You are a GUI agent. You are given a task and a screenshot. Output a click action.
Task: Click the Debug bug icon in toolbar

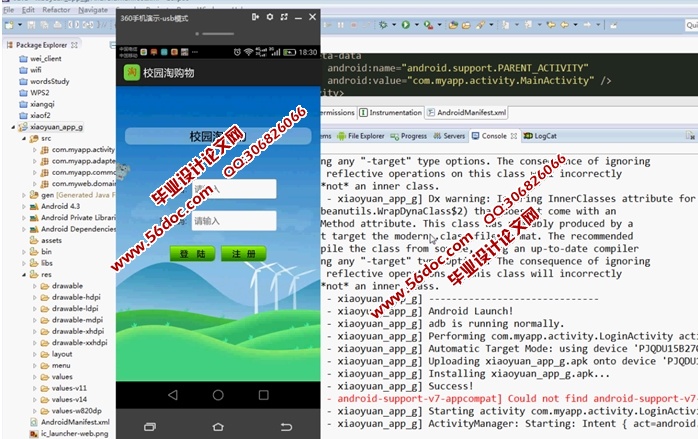click(x=383, y=25)
